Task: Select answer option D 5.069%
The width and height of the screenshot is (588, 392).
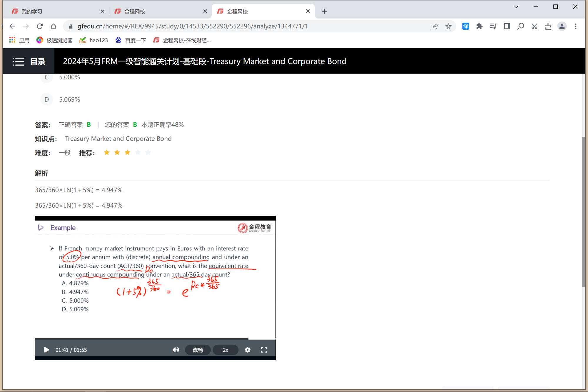Action: [46, 99]
